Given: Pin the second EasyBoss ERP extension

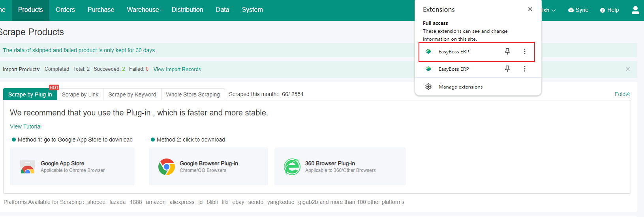Looking at the screenshot, I should [507, 69].
